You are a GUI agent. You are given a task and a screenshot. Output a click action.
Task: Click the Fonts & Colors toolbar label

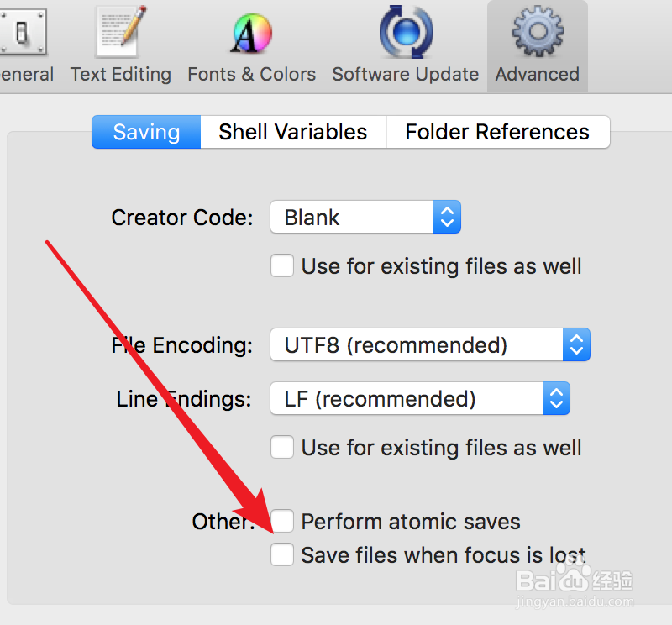[x=251, y=74]
